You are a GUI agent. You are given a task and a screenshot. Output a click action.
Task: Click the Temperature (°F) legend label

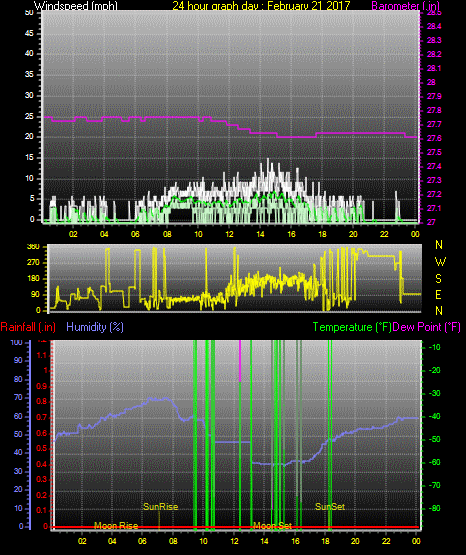pyautogui.click(x=352, y=327)
